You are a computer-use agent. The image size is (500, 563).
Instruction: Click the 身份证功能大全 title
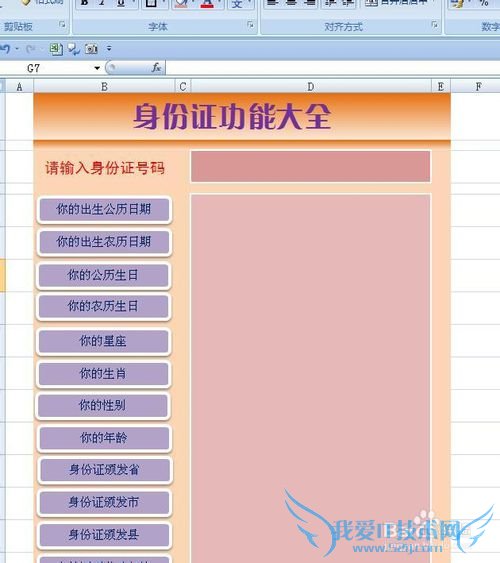click(x=232, y=116)
